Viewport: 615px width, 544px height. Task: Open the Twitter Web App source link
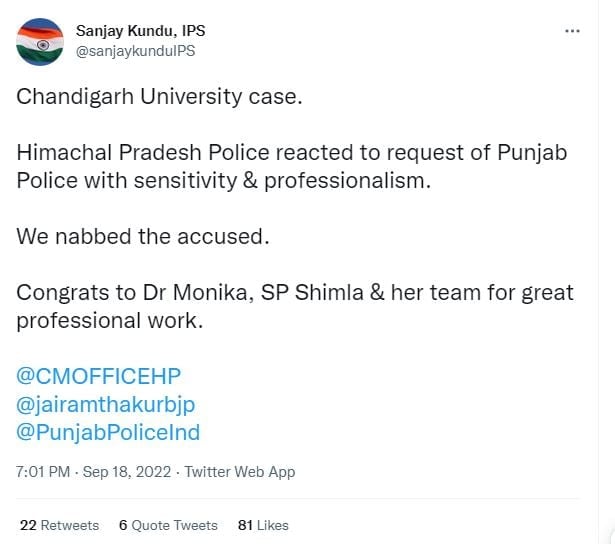coord(240,472)
